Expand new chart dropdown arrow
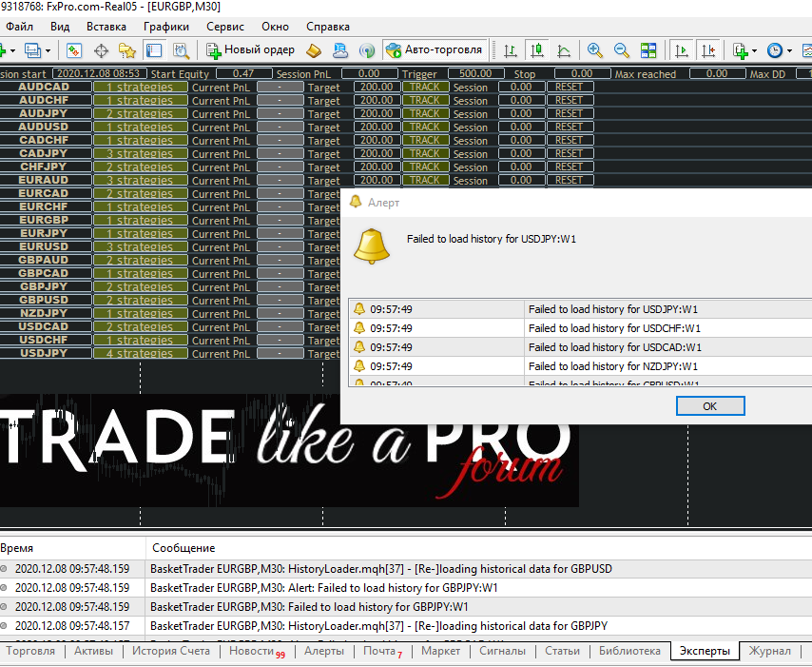Image resolution: width=812 pixels, height=667 pixels. 13,50
